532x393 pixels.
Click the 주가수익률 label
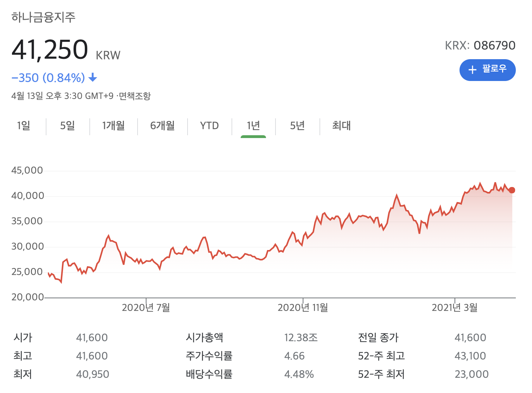coord(209,356)
